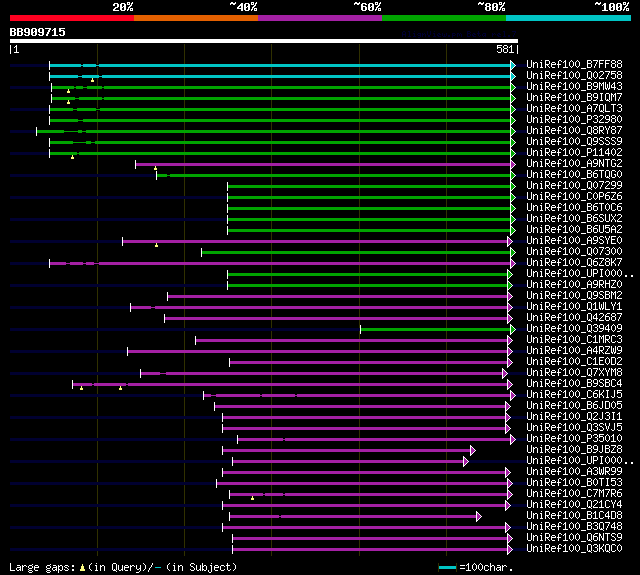Open hit UniRef100_B9IQM7
640x575 pixels.
pos(574,98)
